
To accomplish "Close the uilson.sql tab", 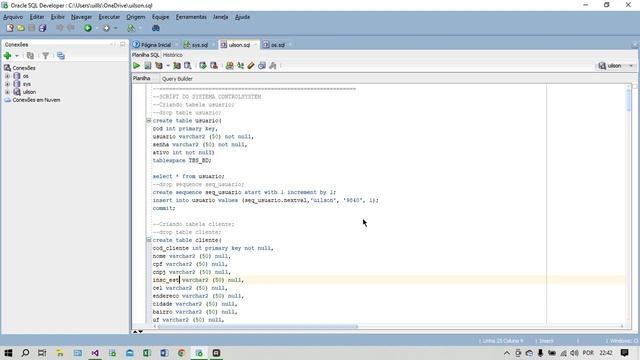I will tap(255, 45).
